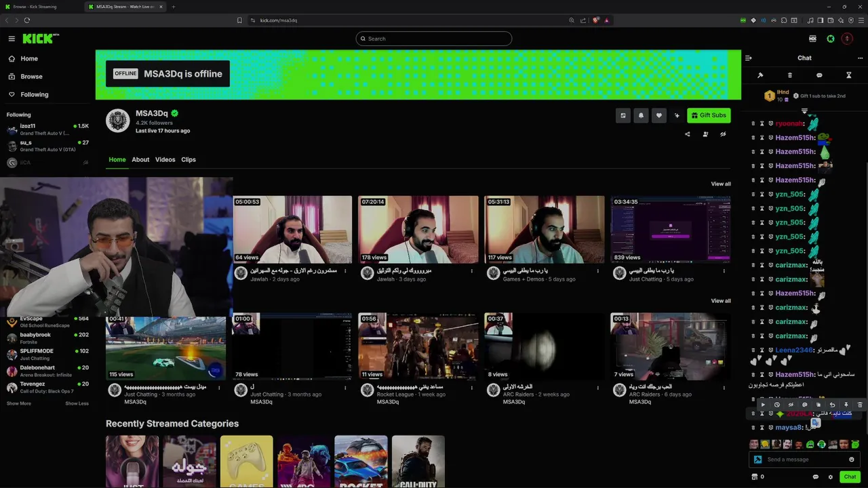Toggle hide-chat crossed eye icon under Gift Subs
Viewport: 868px width, 488px height.
[x=723, y=134]
